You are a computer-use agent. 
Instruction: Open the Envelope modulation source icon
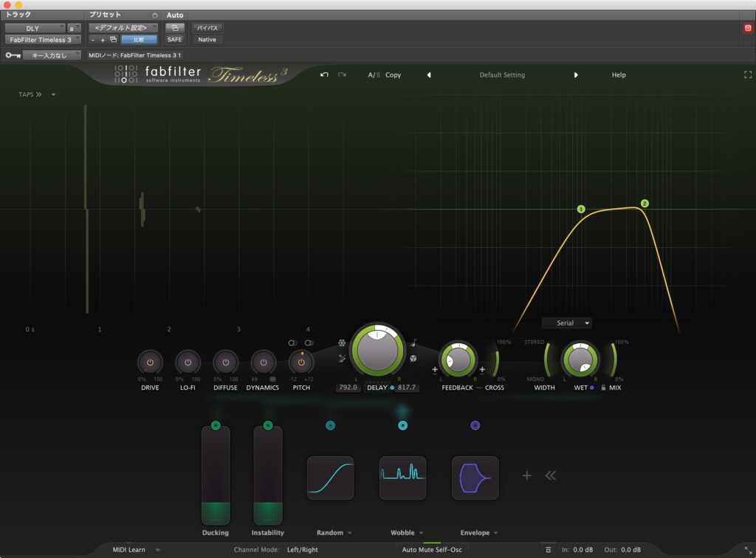(475, 477)
